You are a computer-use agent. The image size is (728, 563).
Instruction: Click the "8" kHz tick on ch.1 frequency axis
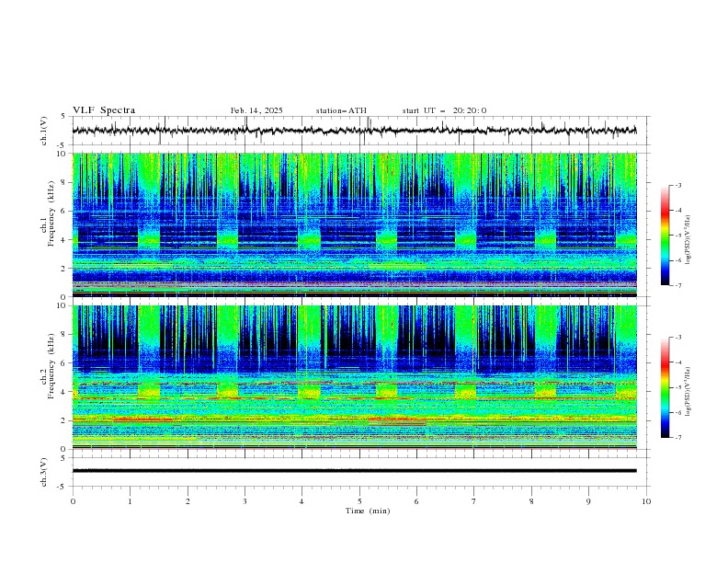64,182
